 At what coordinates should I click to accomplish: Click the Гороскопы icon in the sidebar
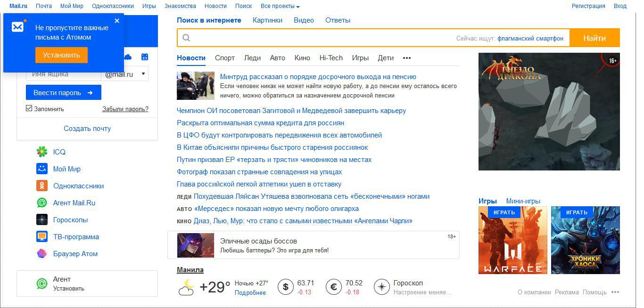(41, 219)
